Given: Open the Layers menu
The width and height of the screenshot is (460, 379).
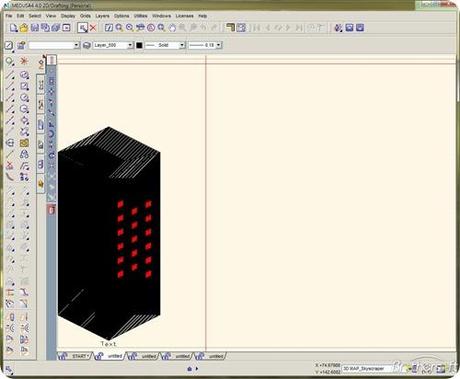Looking at the screenshot, I should [102, 16].
